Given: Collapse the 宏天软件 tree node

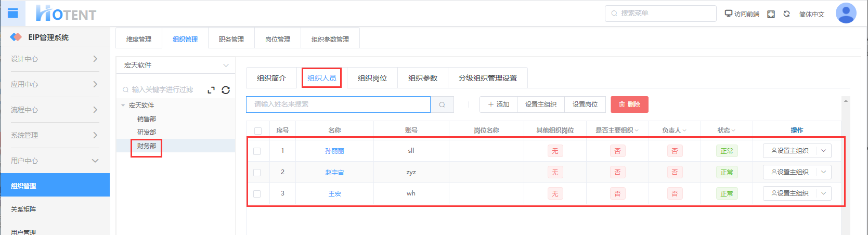Looking at the screenshot, I should click(123, 105).
